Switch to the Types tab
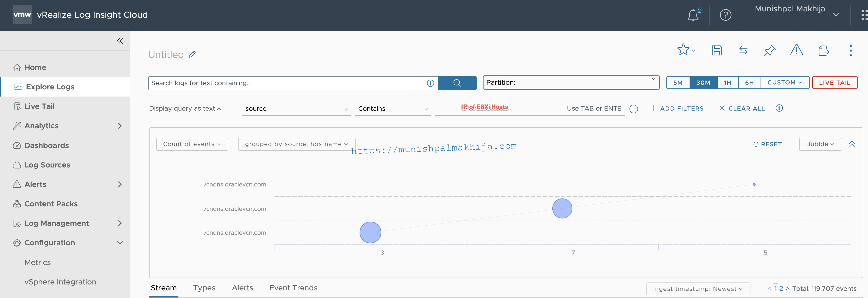Screen dimensions: 868x298 (204, 288)
